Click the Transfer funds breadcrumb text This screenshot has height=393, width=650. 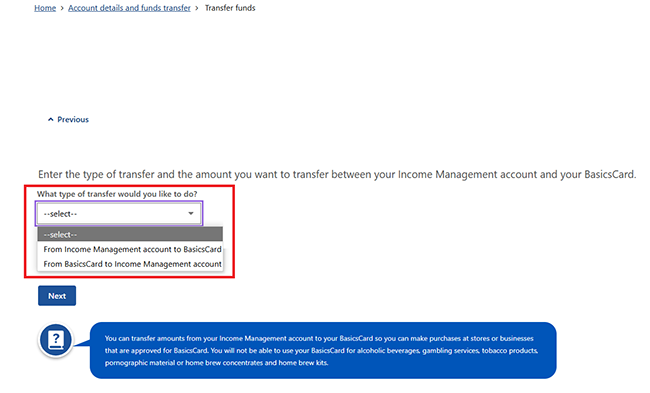[230, 8]
